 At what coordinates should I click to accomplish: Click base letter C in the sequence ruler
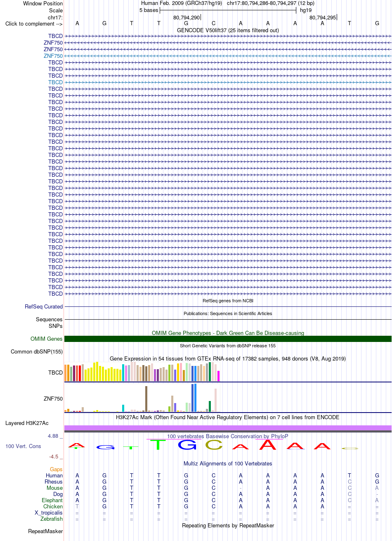213,24
